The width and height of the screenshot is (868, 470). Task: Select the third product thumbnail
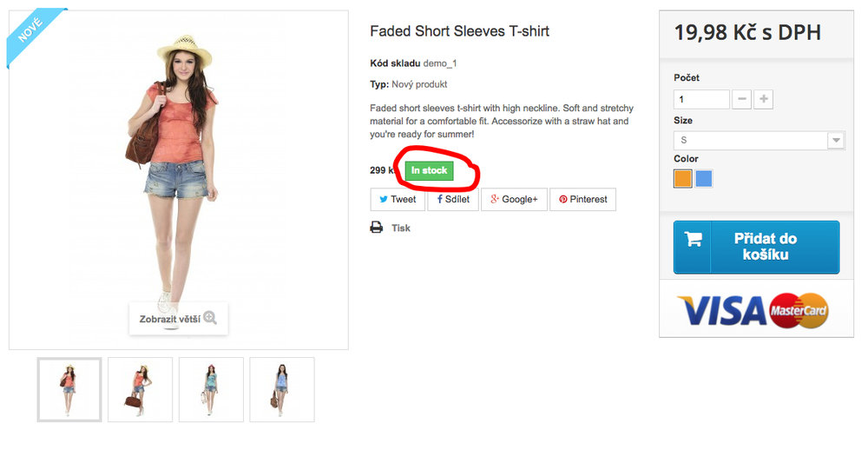point(211,389)
